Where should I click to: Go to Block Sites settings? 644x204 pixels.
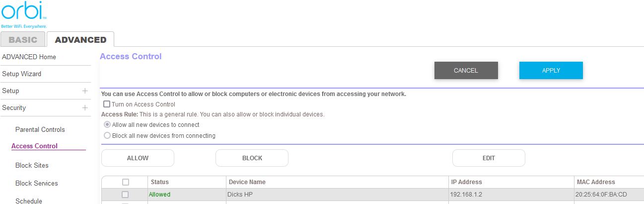(32, 166)
